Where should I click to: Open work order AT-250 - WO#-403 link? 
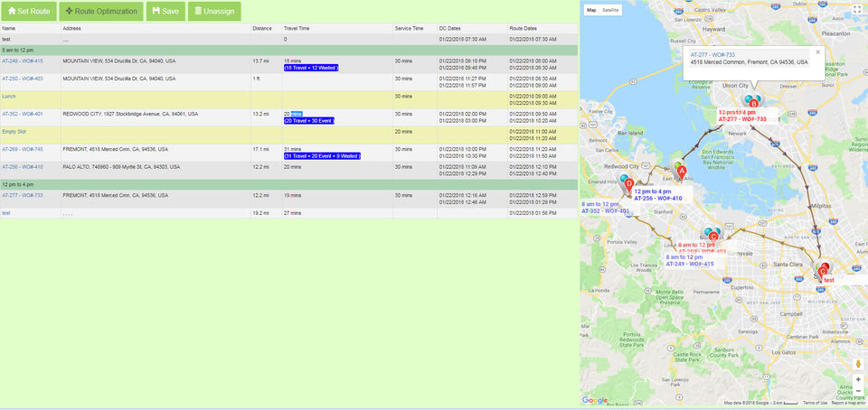tap(22, 79)
